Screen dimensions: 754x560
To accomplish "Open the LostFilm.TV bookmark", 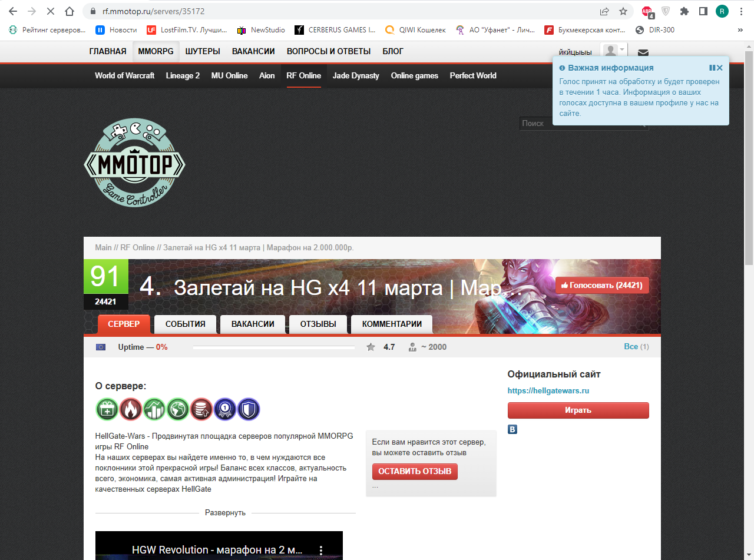I will [x=187, y=30].
